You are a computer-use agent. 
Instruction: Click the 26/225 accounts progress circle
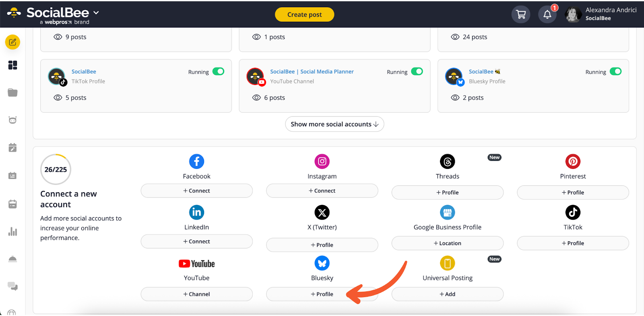(56, 170)
